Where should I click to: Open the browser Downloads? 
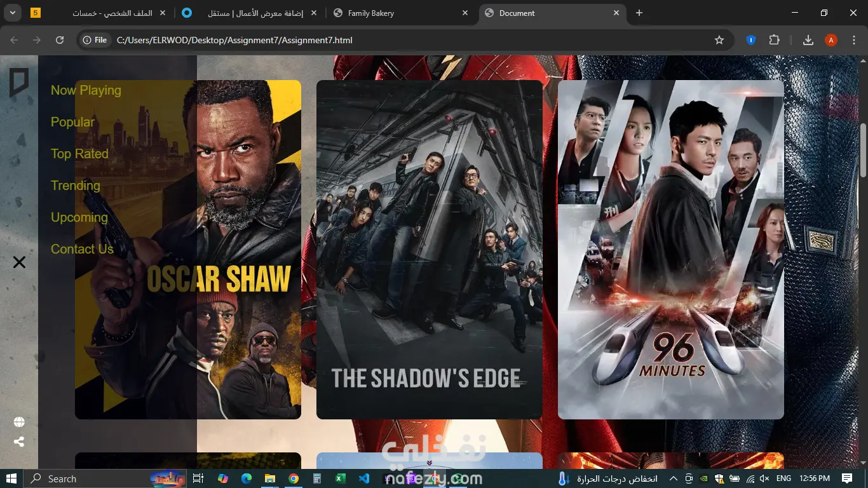808,40
